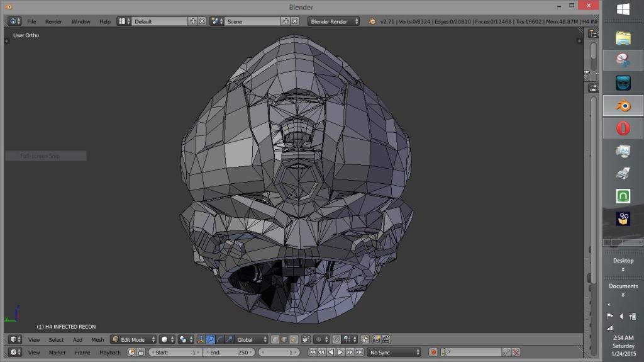The image size is (644, 362).
Task: Play animation in reverse
Action: tap(331, 352)
